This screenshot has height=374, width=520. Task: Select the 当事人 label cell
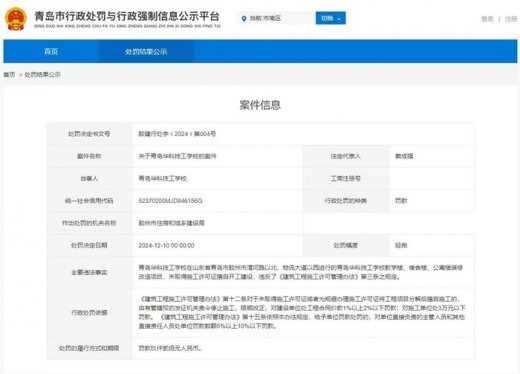point(89,179)
